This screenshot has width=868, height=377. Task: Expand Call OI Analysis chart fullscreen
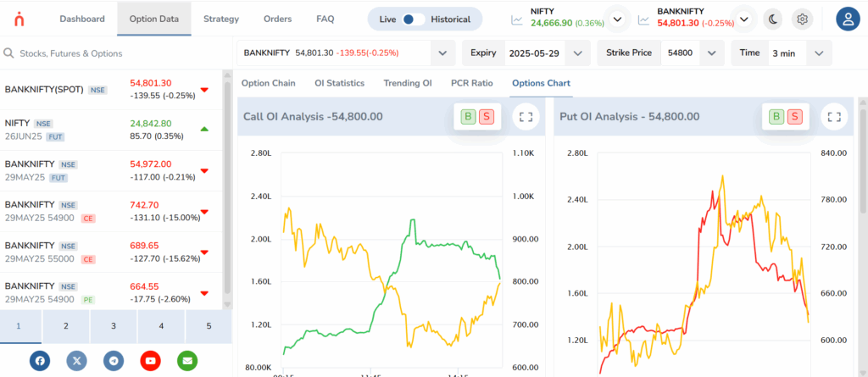pos(526,117)
